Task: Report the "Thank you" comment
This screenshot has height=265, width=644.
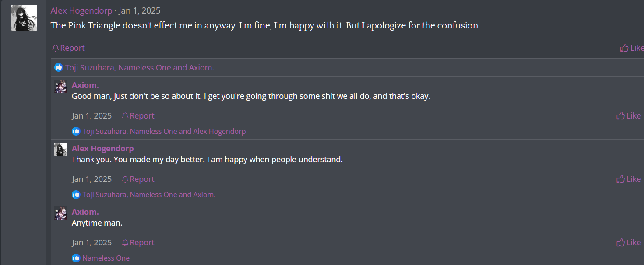Action: (x=138, y=179)
